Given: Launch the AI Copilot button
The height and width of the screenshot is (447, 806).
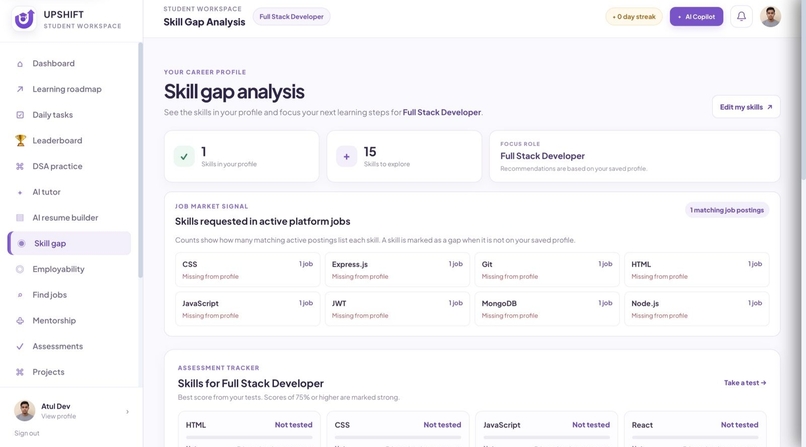Looking at the screenshot, I should click(696, 17).
